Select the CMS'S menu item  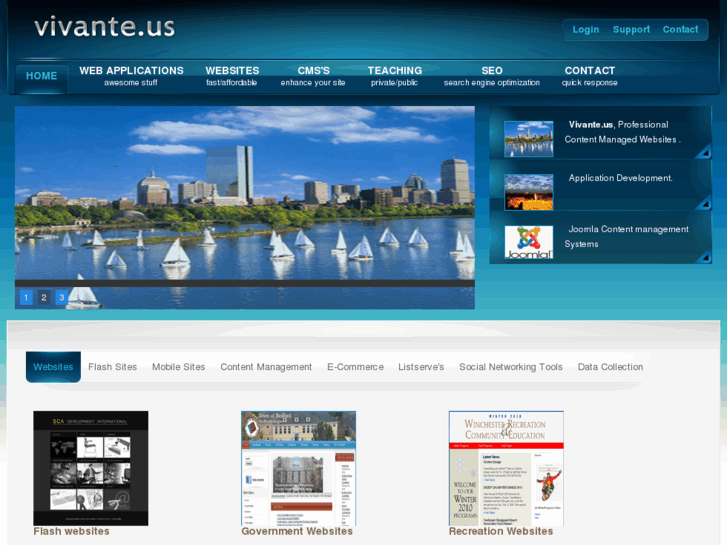(313, 76)
